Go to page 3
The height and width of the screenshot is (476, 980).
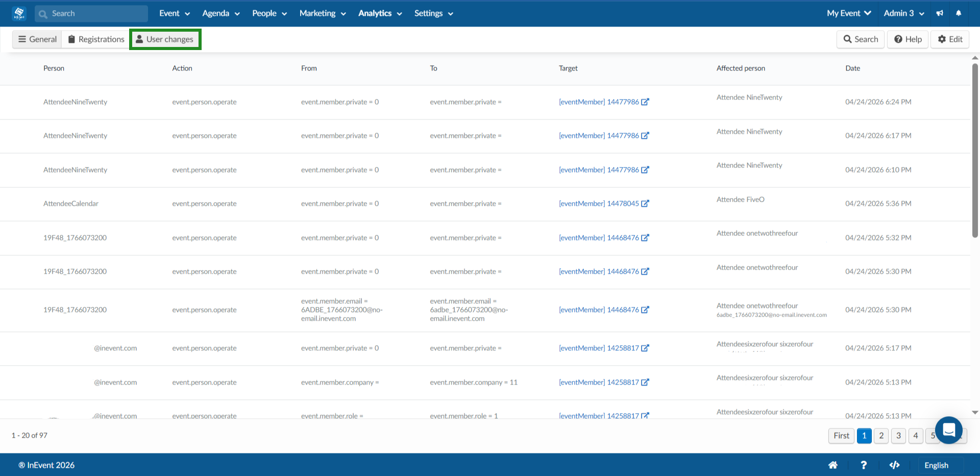[899, 436]
